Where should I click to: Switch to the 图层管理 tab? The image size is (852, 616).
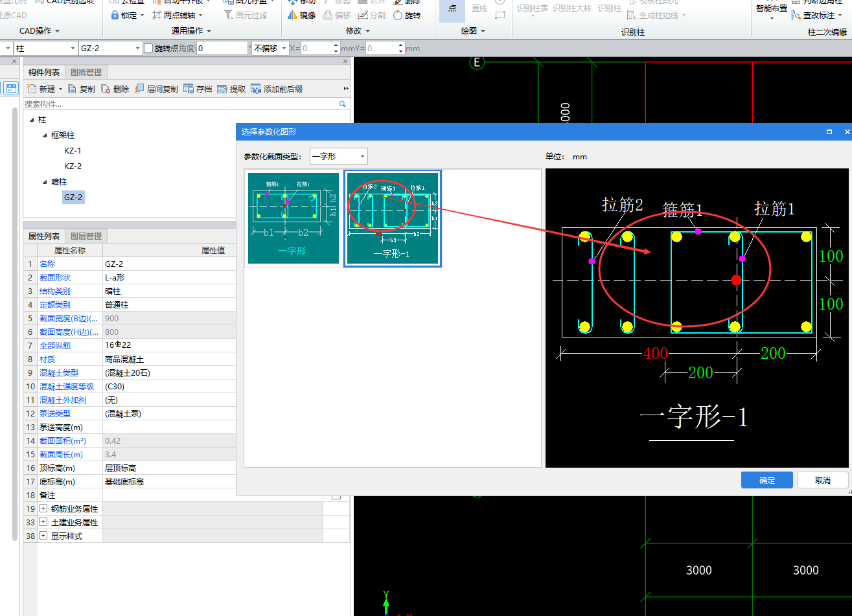coord(86,236)
